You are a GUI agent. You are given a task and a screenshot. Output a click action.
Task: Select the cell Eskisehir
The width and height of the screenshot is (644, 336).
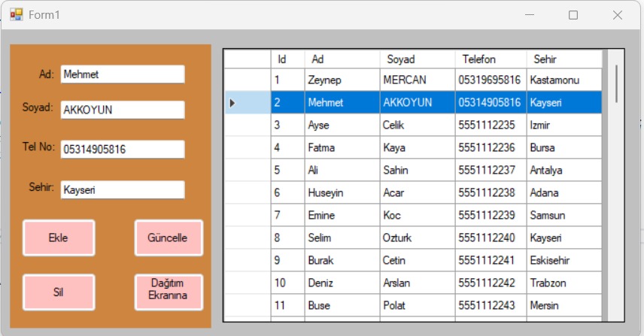click(564, 261)
